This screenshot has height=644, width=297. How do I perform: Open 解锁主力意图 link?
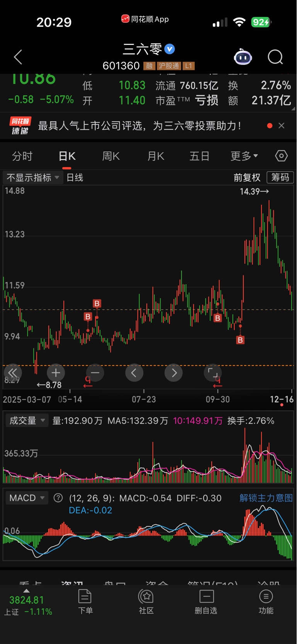tap(266, 498)
